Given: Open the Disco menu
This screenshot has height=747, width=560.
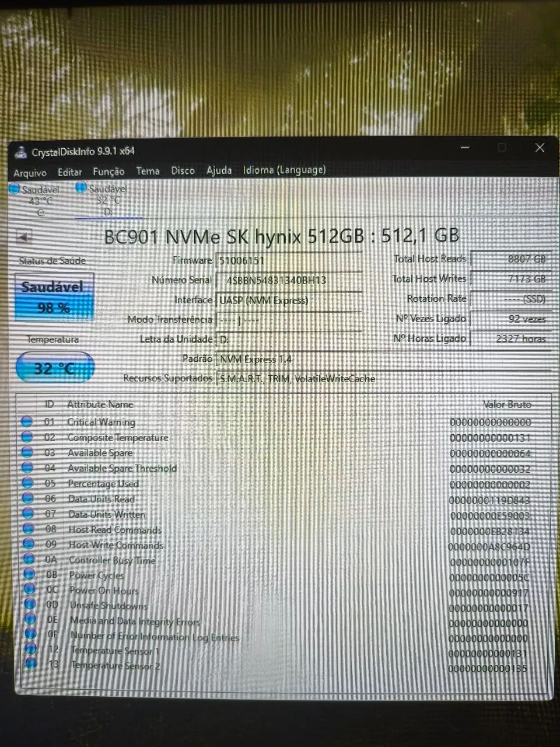Looking at the screenshot, I should (x=183, y=170).
